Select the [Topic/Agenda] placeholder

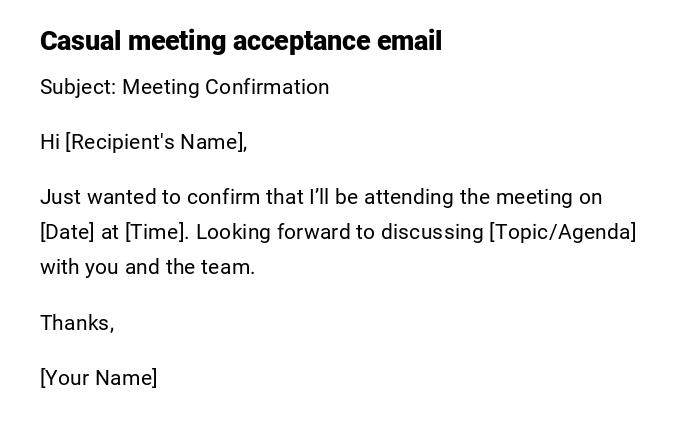(562, 232)
